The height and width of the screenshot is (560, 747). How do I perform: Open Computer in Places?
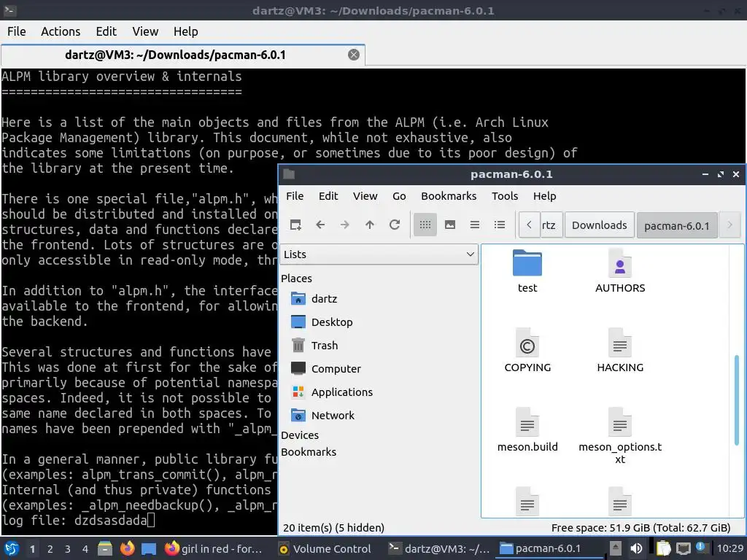click(326, 368)
